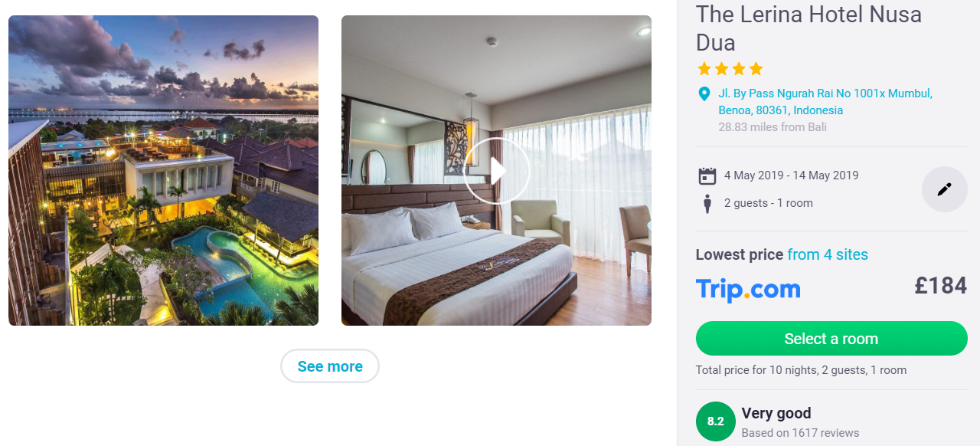Open the aerial pool view photo
This screenshot has width=980, height=446.
point(163,170)
